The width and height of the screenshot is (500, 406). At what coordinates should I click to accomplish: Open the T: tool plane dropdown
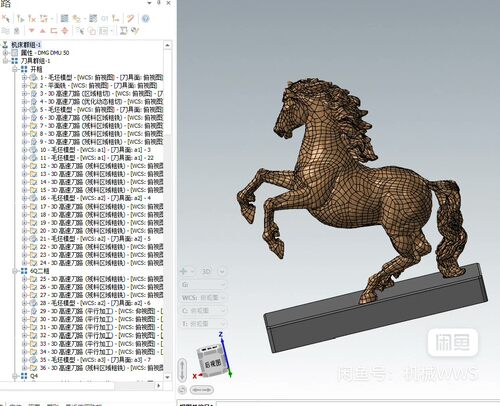click(x=204, y=324)
